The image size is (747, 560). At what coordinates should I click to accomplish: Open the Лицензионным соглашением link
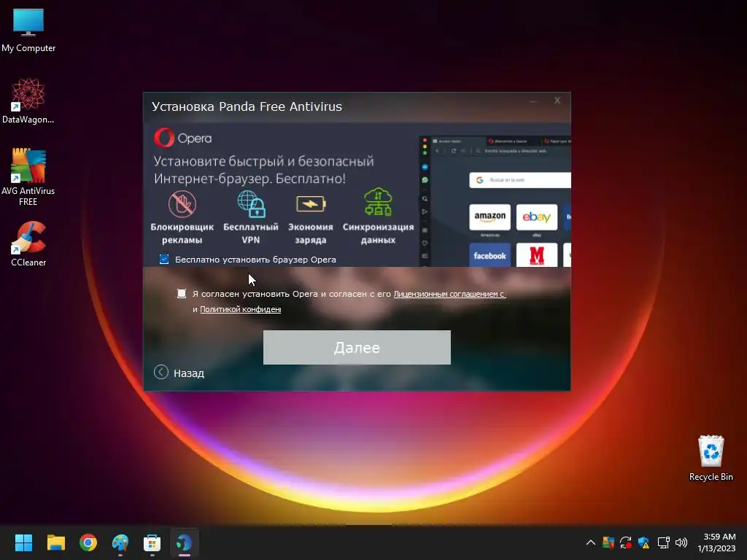(449, 294)
